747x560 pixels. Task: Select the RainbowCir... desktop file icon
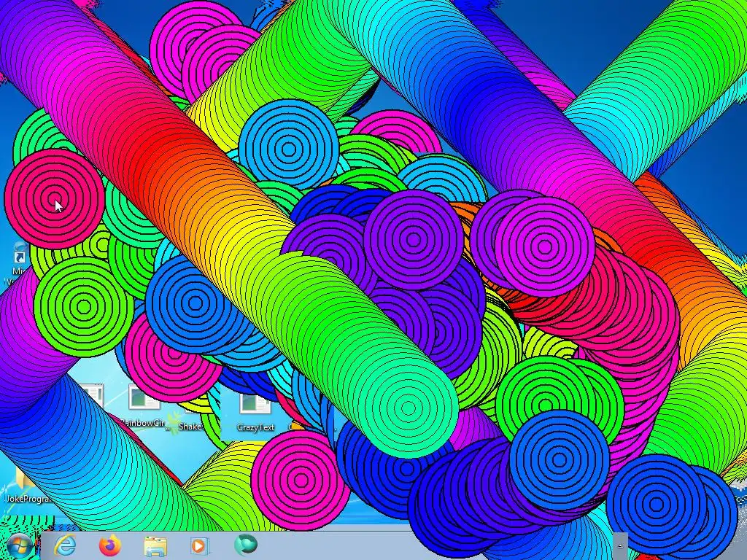tap(144, 399)
